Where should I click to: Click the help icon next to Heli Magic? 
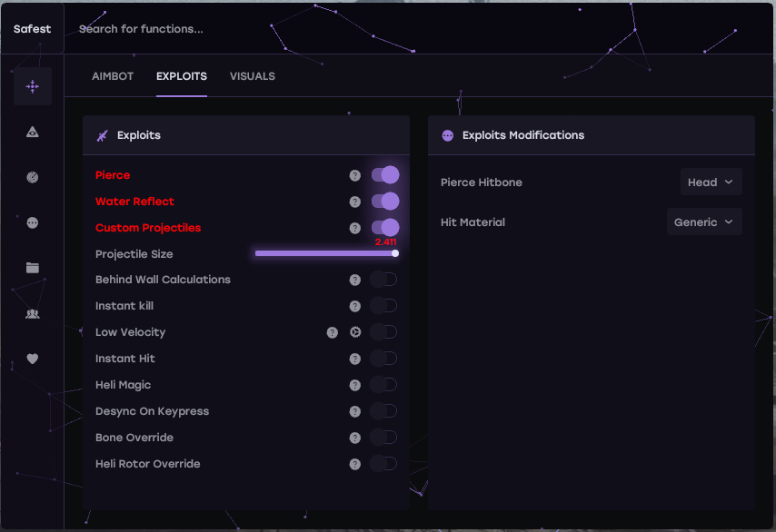coord(355,385)
